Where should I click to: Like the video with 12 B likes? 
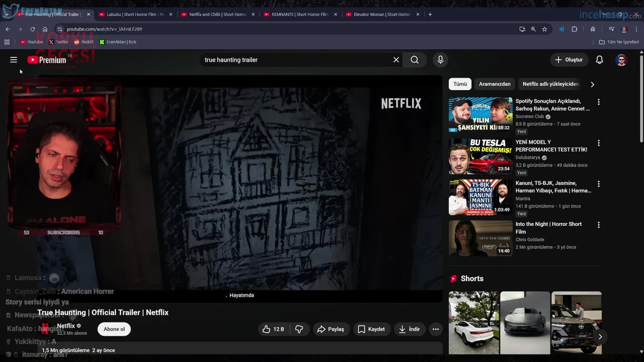273,329
